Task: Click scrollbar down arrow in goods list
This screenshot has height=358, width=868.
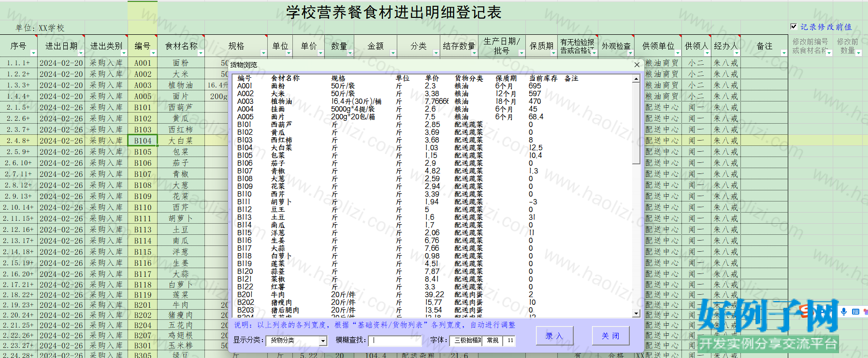Action: pyautogui.click(x=636, y=314)
